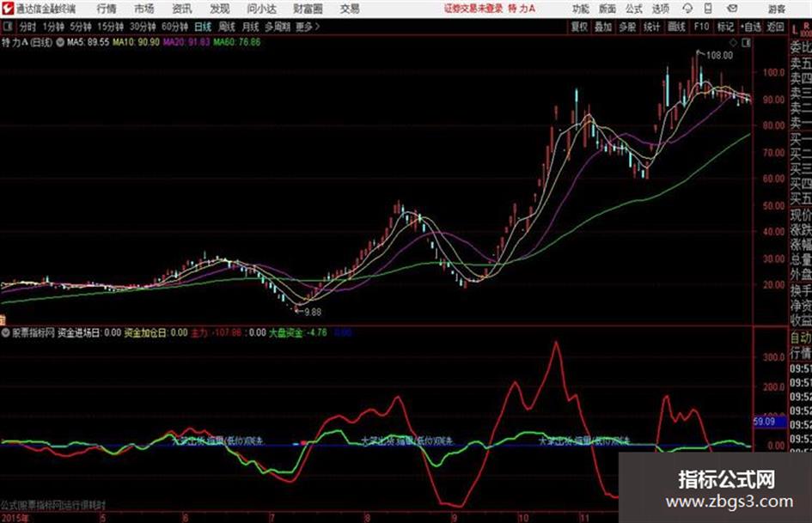Screen dimensions: 812x523
Task: Open the 版面 menu
Action: click(x=607, y=9)
